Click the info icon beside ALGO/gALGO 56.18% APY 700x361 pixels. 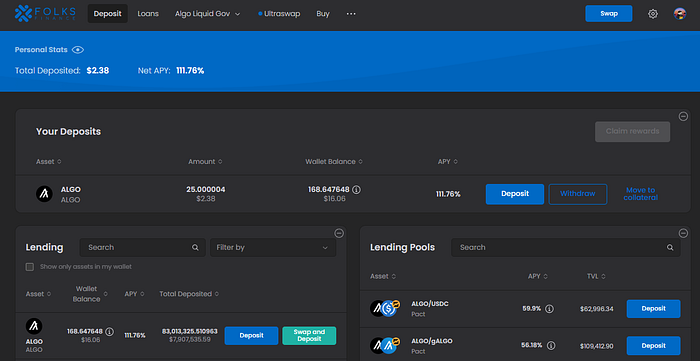coord(551,345)
